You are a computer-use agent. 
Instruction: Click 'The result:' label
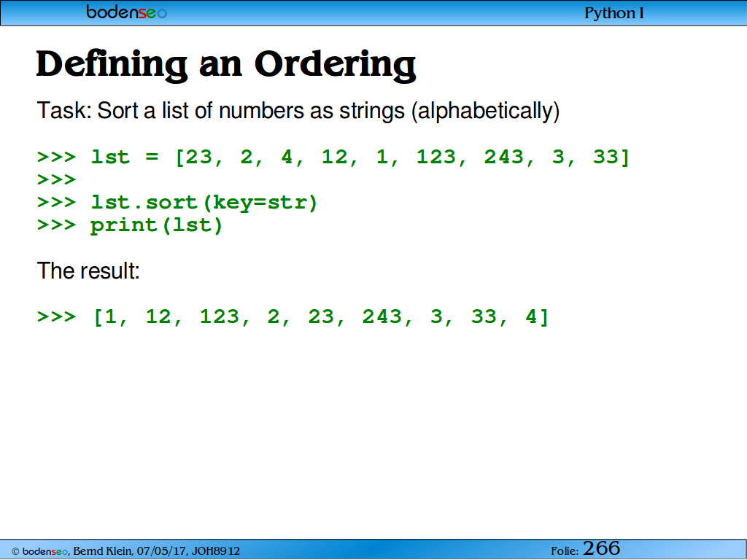[88, 271]
